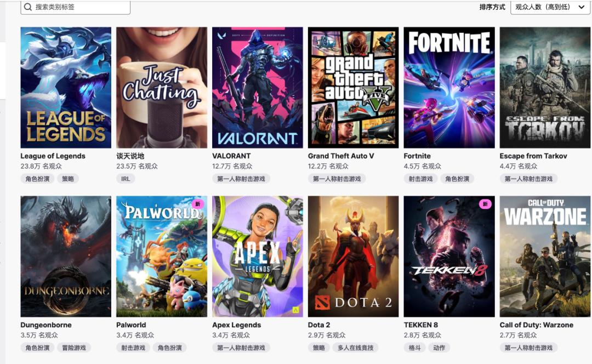This screenshot has height=364, width=592.
Task: Open the Fortnite title link
Action: click(417, 156)
